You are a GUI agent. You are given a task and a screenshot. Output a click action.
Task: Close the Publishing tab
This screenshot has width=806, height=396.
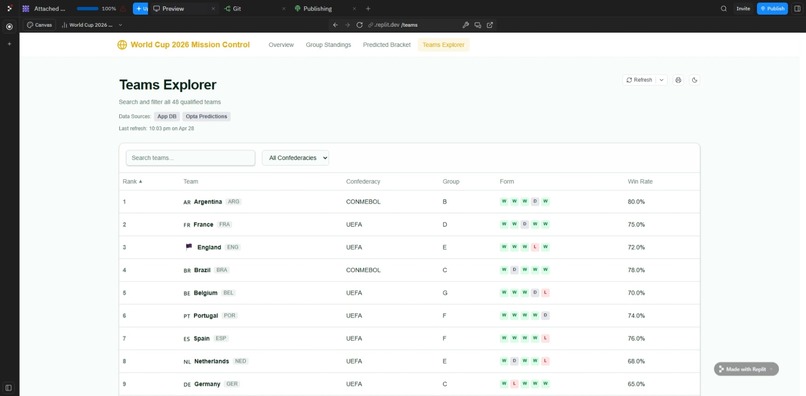[354, 9]
